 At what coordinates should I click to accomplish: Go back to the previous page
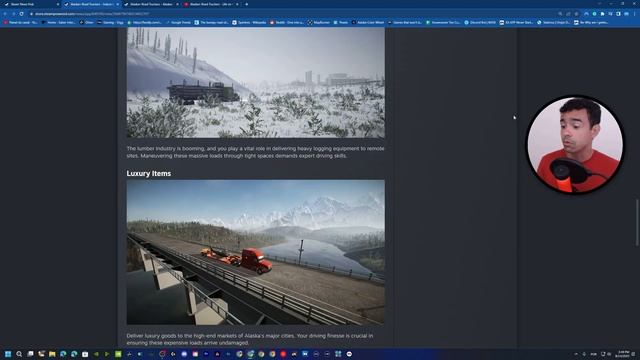point(5,13)
